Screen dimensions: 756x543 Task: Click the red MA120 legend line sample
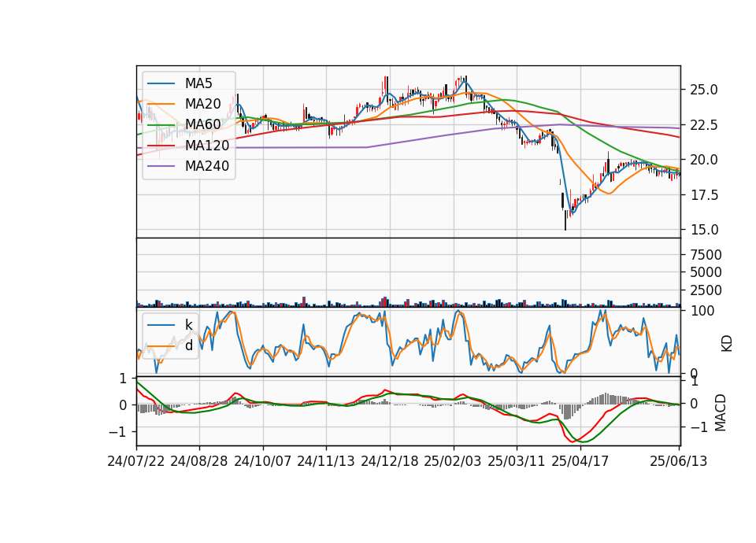click(x=161, y=146)
